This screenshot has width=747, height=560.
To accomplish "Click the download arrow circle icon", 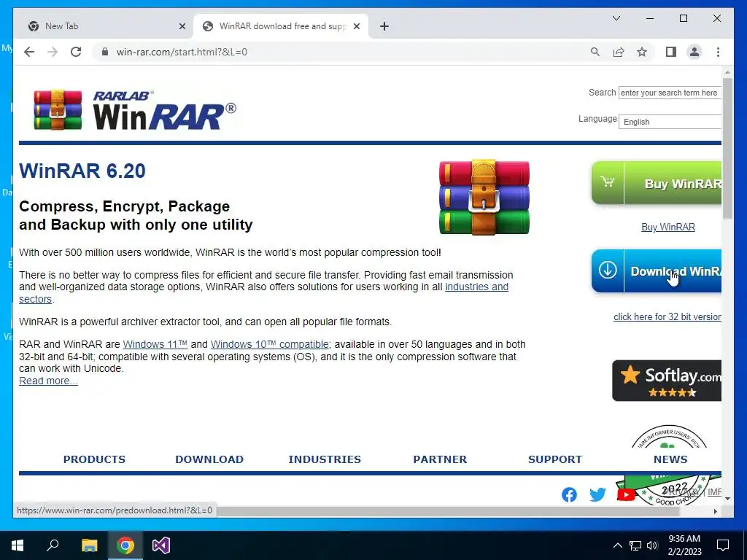I will coord(608,270).
